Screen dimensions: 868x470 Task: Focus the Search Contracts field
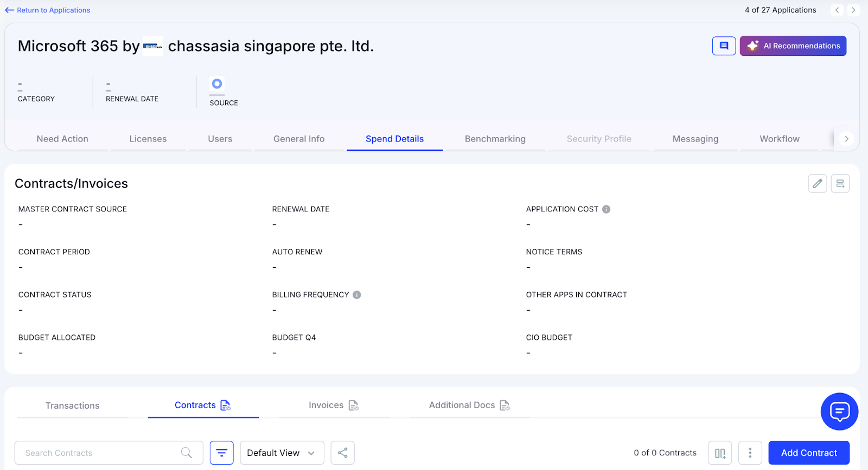(x=108, y=453)
